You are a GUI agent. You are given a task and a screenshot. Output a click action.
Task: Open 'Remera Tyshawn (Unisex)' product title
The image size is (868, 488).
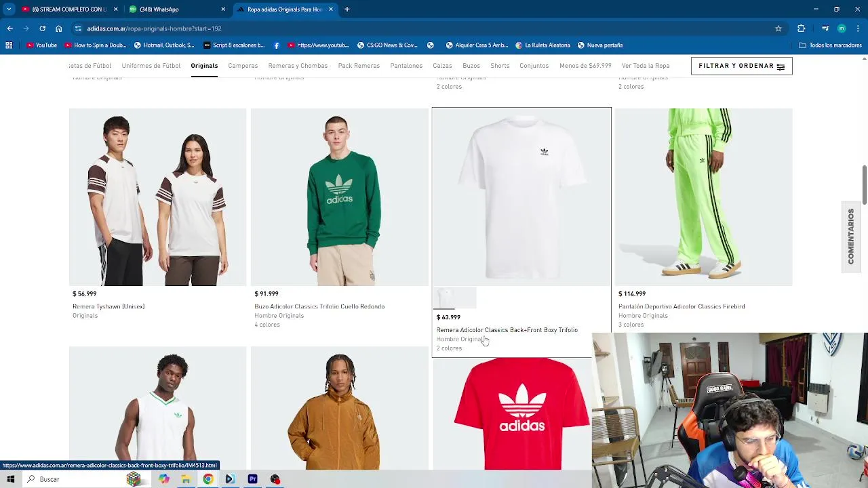[x=108, y=306]
